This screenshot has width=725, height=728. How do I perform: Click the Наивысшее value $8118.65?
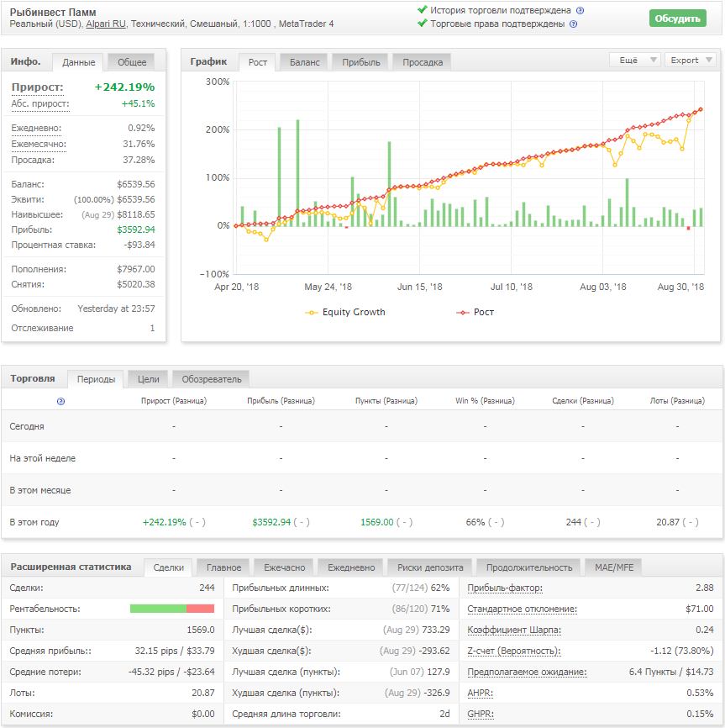136,214
